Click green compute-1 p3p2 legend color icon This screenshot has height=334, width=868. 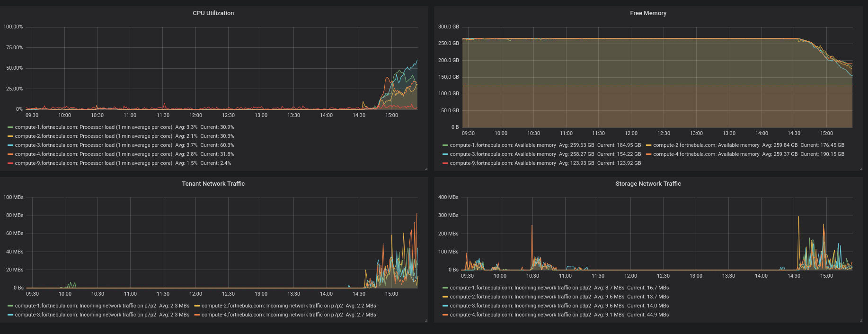pos(445,288)
